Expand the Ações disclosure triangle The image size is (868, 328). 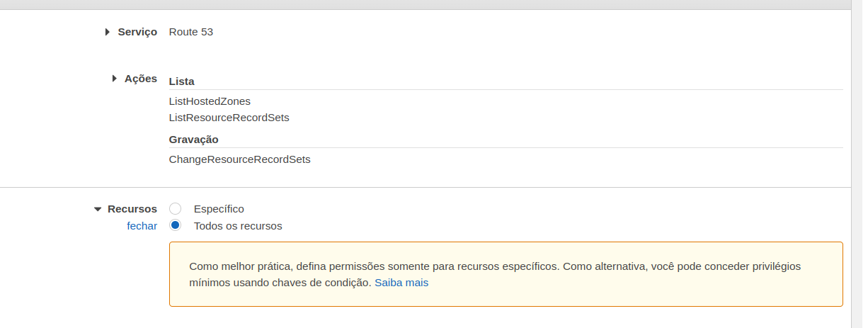[115, 79]
